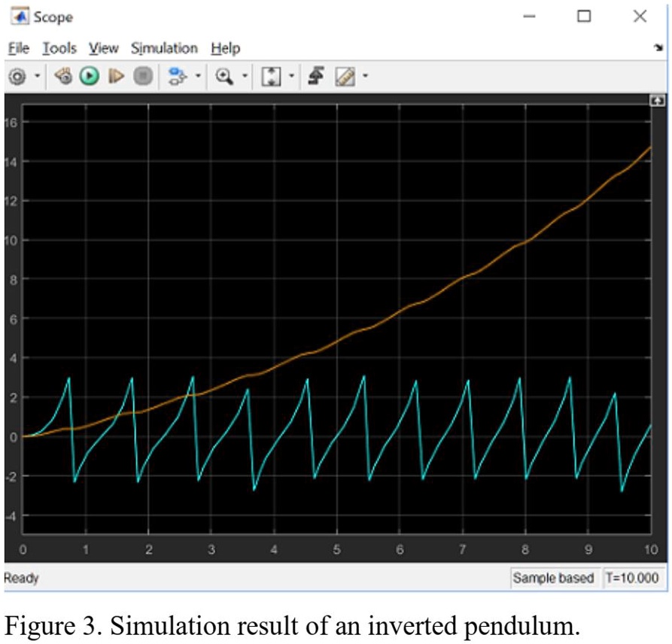The image size is (672, 644).
Task: Open the Simulation menu
Action: tap(163, 47)
